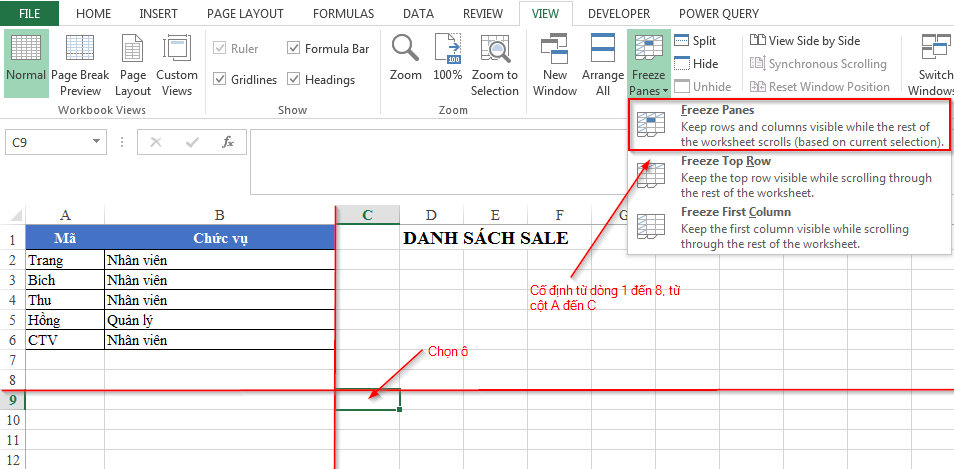Image resolution: width=954 pixels, height=469 pixels.
Task: Select the 'Quản lý' cell
Action: (220, 319)
